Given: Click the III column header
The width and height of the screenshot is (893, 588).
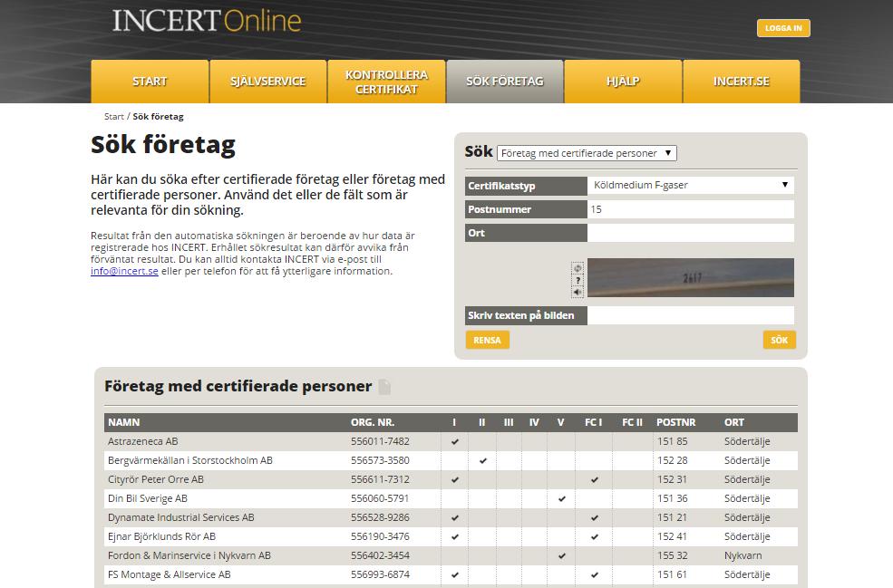Looking at the screenshot, I should tap(509, 422).
